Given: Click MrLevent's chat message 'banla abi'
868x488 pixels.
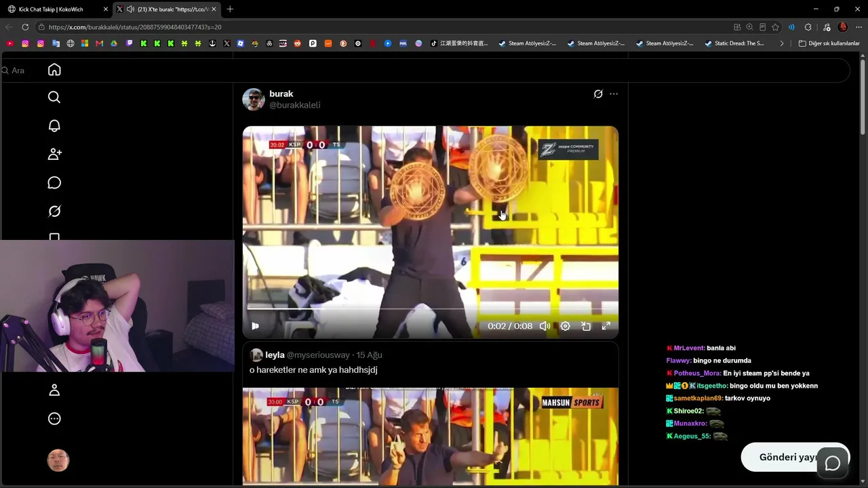Looking at the screenshot, I should [721, 348].
